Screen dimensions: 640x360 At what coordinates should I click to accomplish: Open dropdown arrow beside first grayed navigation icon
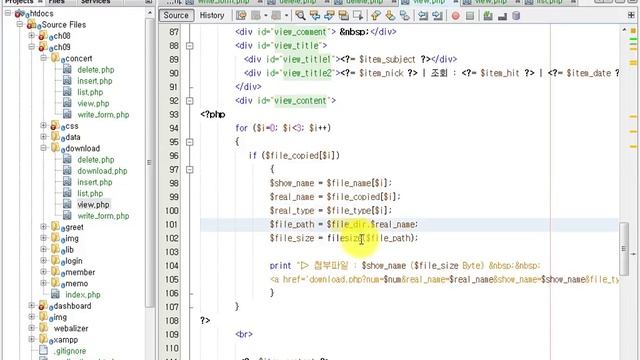[265, 16]
